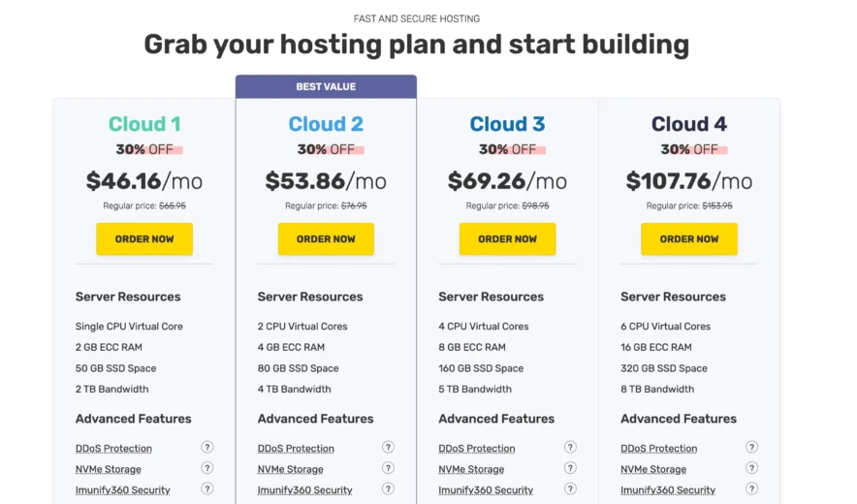Click help icon beside Cloud 2 Imunify360 Security
The width and height of the screenshot is (857, 504).
tap(388, 489)
